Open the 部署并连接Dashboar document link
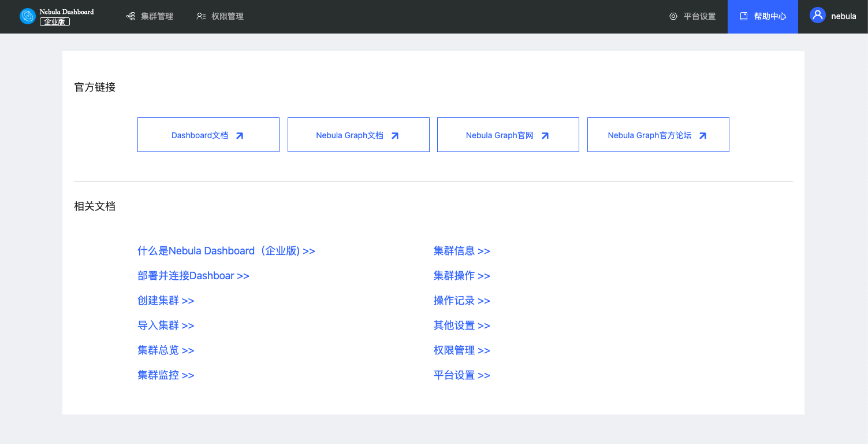Viewport: 868px width, 444px height. pos(193,276)
